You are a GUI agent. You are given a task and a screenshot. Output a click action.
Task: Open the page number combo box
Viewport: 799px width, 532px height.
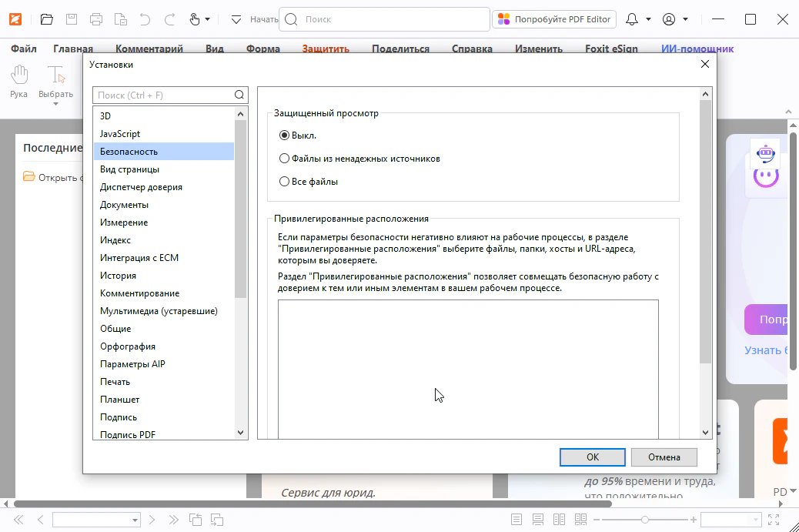tap(96, 520)
